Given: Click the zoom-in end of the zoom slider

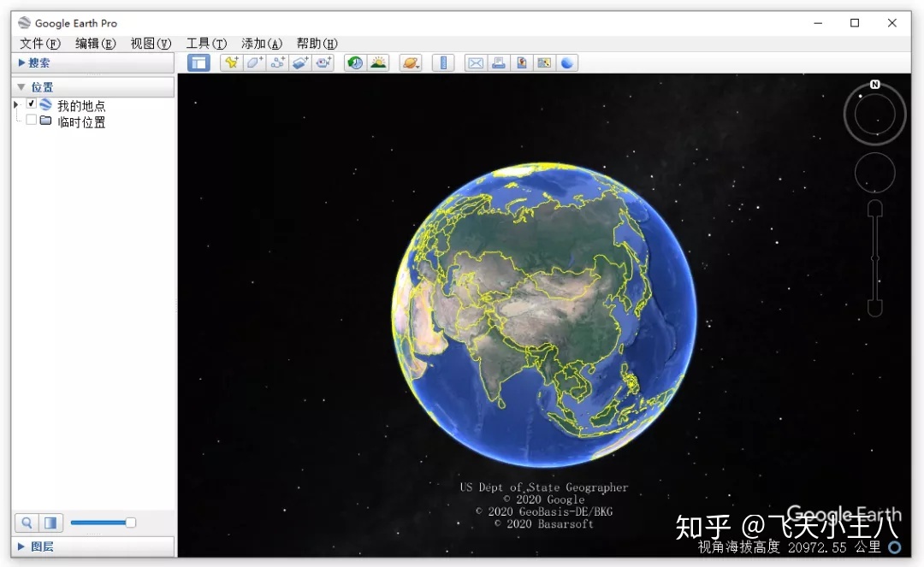Looking at the screenshot, I should pos(875,208).
